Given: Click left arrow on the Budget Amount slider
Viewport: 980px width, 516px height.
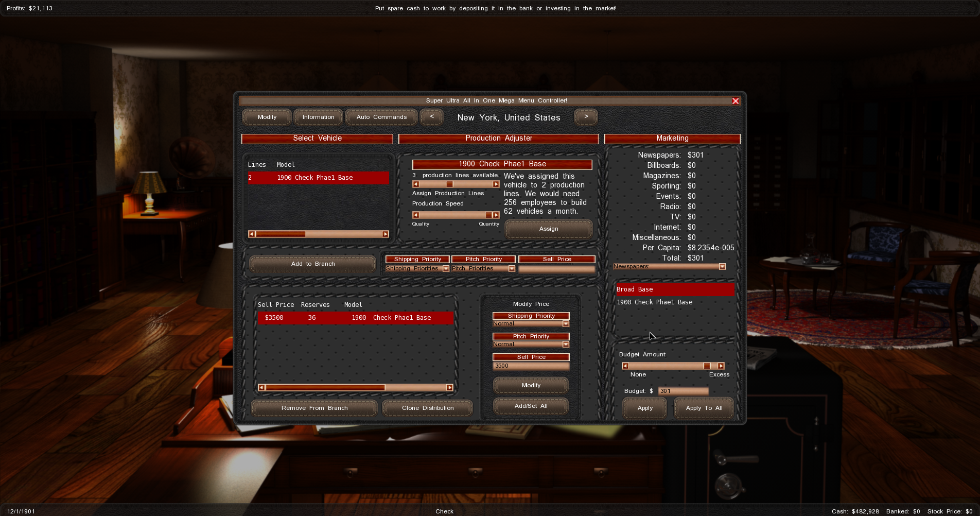Looking at the screenshot, I should click(625, 366).
